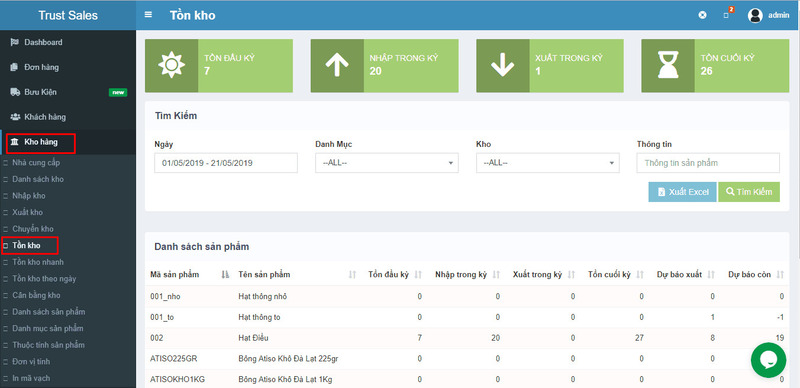Click product code ATISOKHO1KG
The width and height of the screenshot is (800, 388).
178,380
